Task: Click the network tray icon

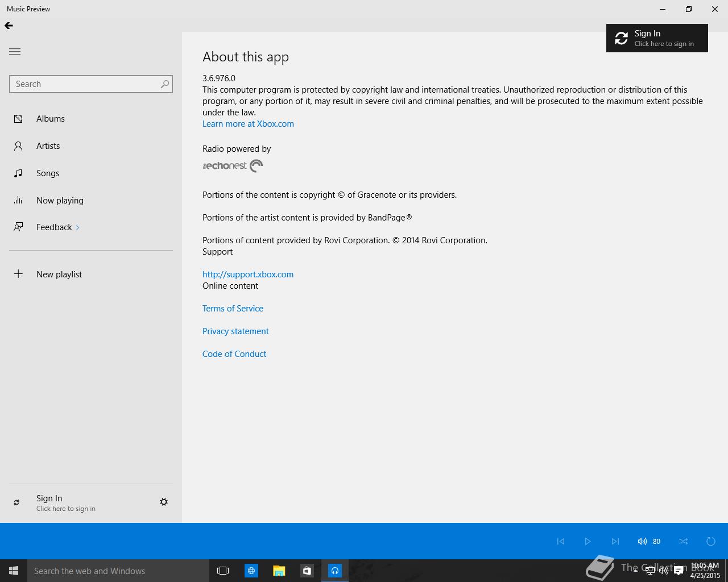Action: [650, 571]
